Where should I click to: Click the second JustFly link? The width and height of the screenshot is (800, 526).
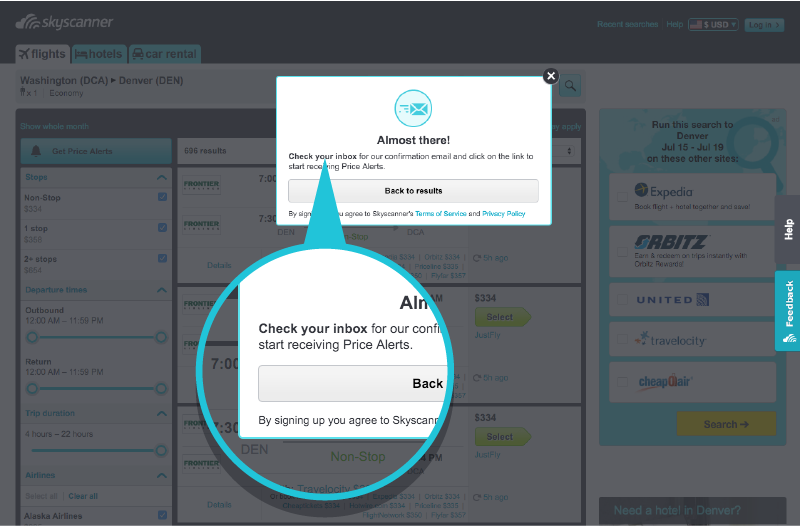tap(487, 455)
